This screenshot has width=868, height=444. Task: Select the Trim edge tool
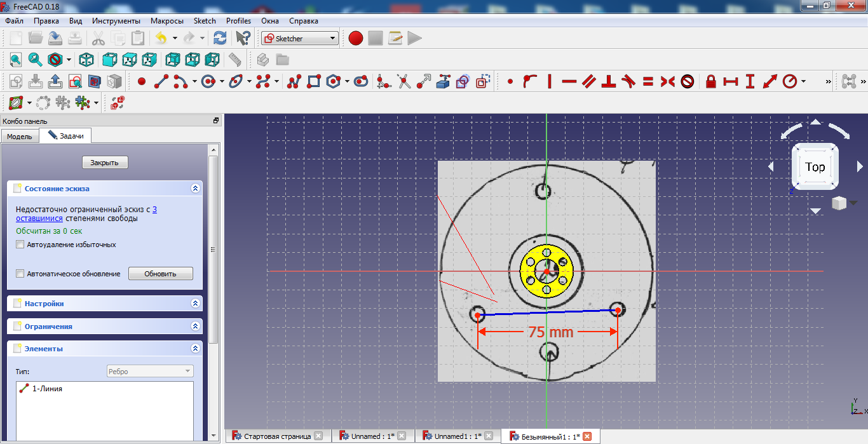tap(403, 81)
